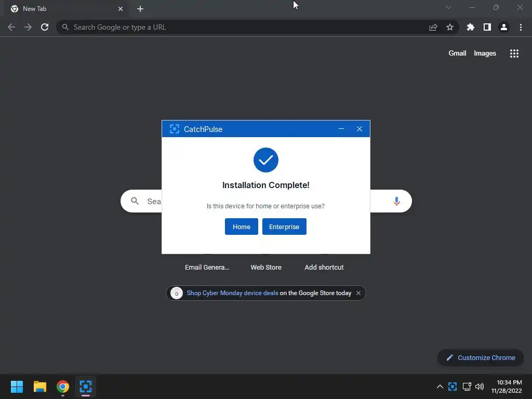Open the Chrome Extensions puzzle menu

[471, 27]
